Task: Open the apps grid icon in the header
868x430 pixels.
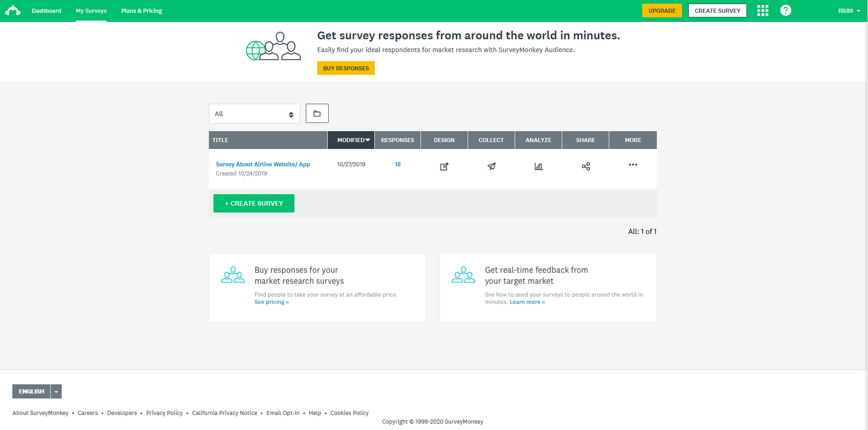Action: (762, 10)
